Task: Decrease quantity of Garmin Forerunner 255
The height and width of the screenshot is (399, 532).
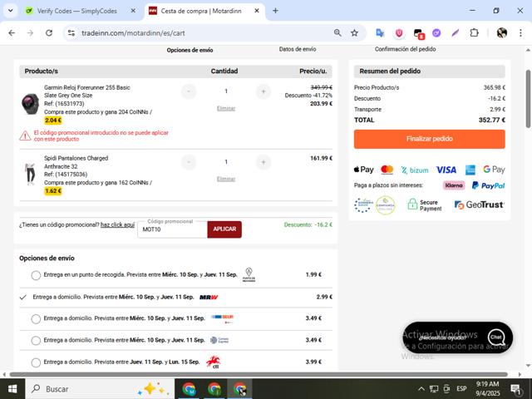Action: coord(189,91)
